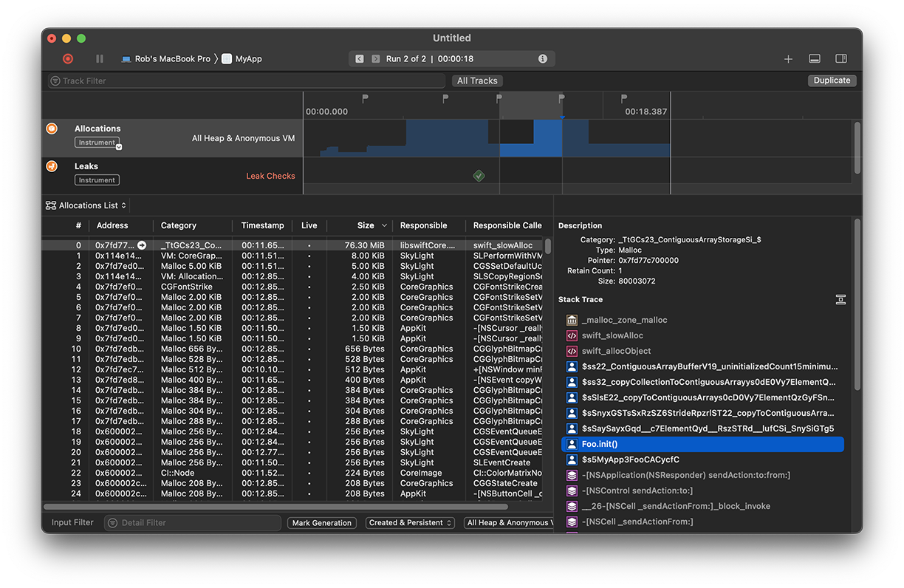
Task: Select row 12 Malloc 512 bytes
Action: [x=292, y=369]
